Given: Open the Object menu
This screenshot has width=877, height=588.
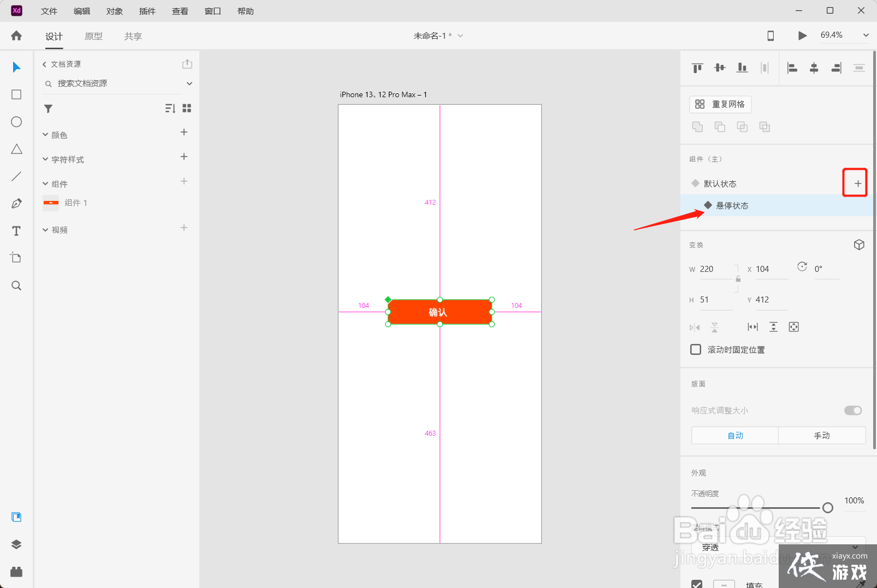Looking at the screenshot, I should click(115, 11).
